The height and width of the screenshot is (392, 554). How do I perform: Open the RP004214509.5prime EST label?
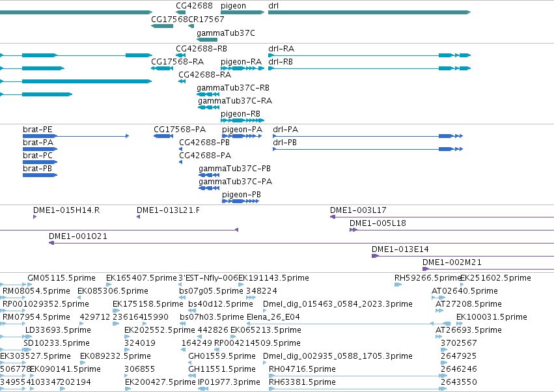pos(258,344)
